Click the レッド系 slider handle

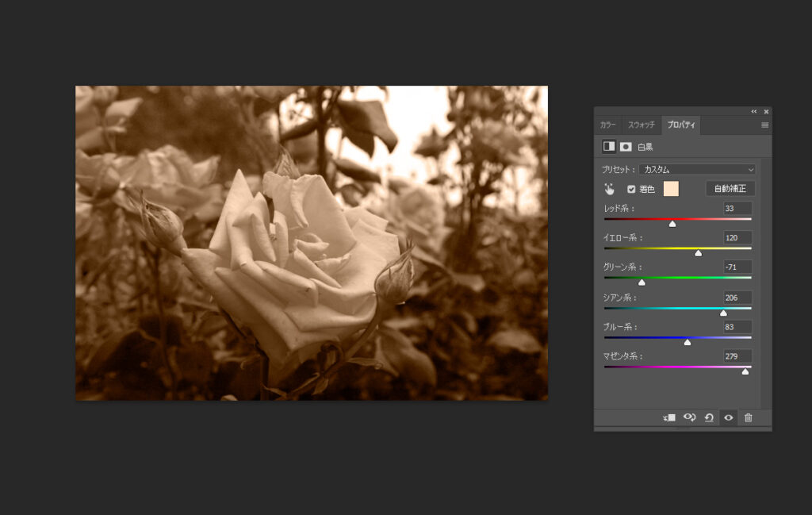(672, 224)
